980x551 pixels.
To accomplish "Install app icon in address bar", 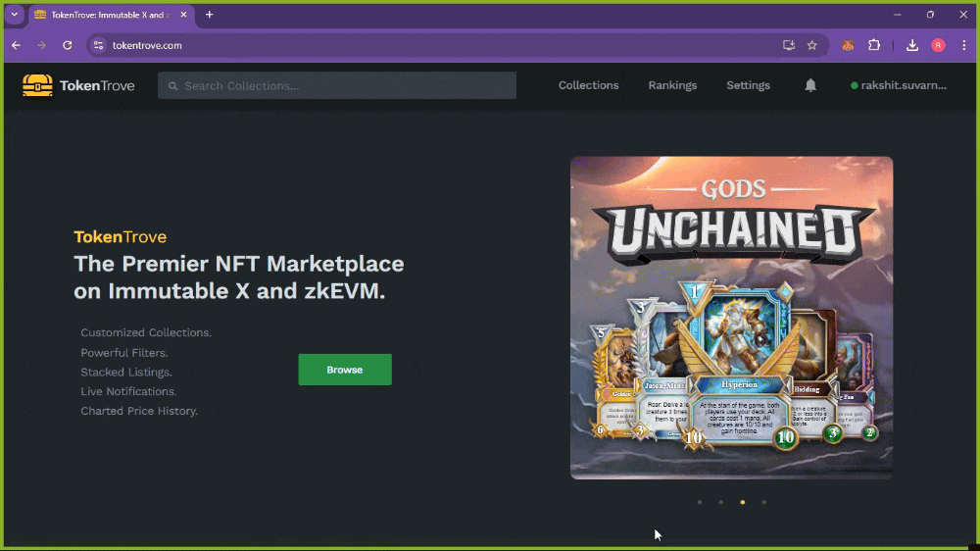I will pos(789,45).
